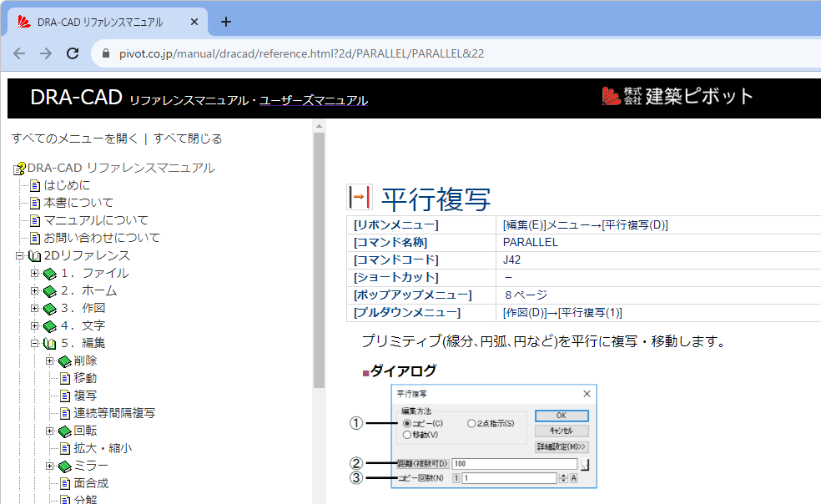The image size is (821, 504).
Task: Reload the page with the refresh icon
Action: [73, 53]
